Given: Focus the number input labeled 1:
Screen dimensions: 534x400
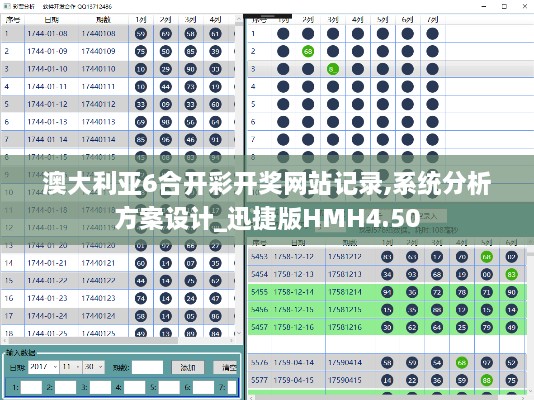Looking at the screenshot, I should click(x=31, y=387).
